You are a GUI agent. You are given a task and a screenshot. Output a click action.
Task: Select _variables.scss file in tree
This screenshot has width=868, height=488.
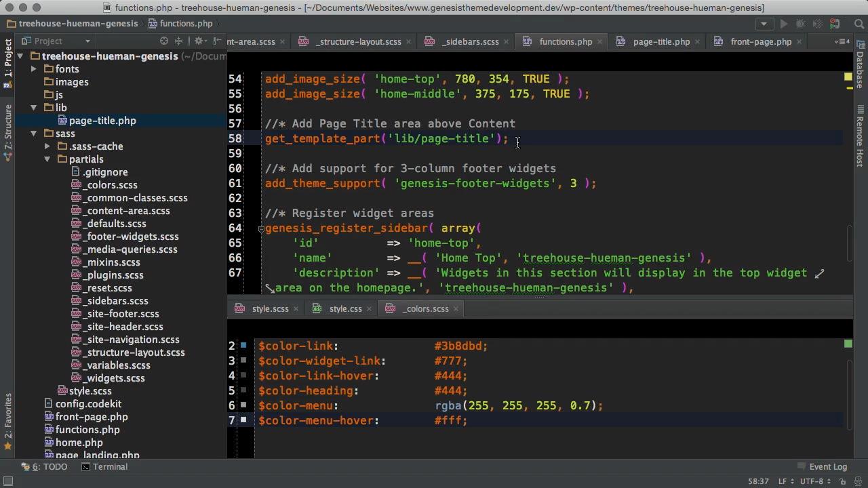pyautogui.click(x=110, y=365)
